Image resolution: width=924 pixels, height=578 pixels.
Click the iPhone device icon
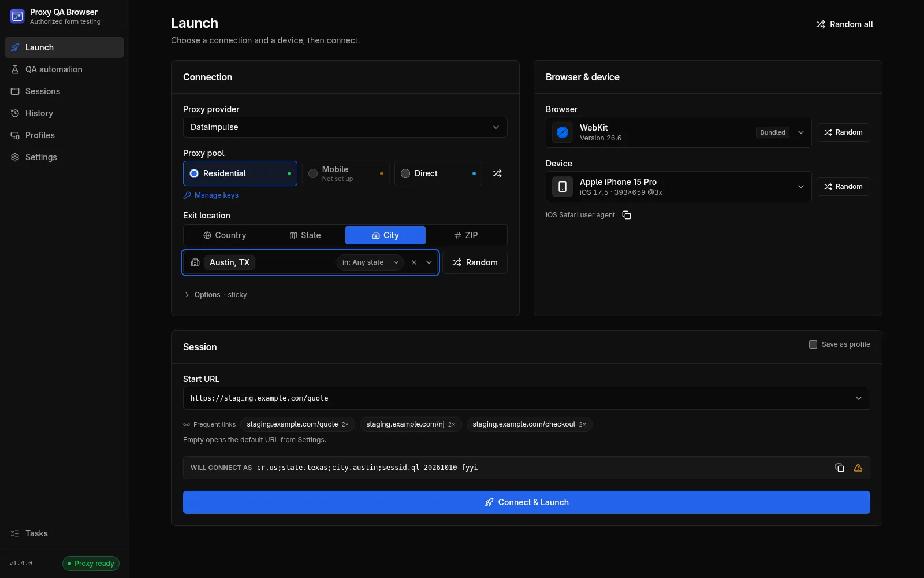coord(562,187)
